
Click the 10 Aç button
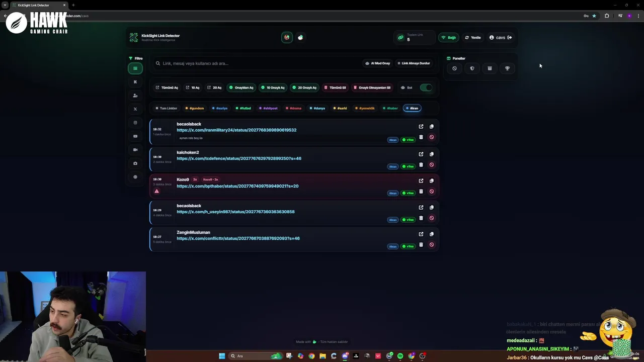[193, 87]
